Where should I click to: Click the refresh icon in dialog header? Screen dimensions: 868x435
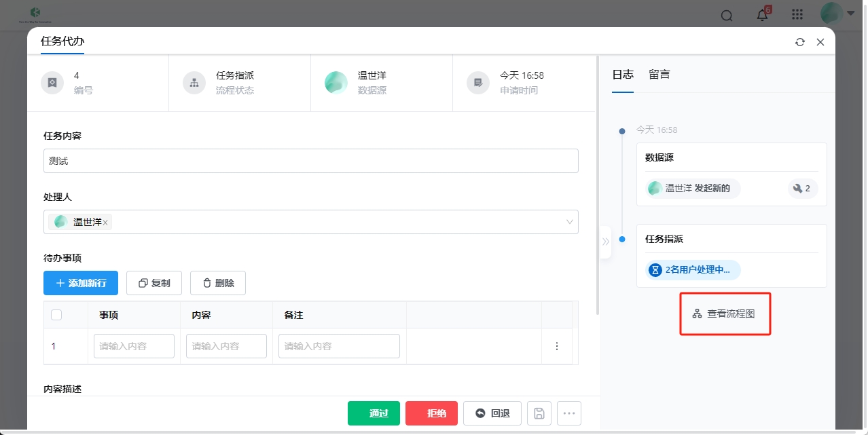800,42
